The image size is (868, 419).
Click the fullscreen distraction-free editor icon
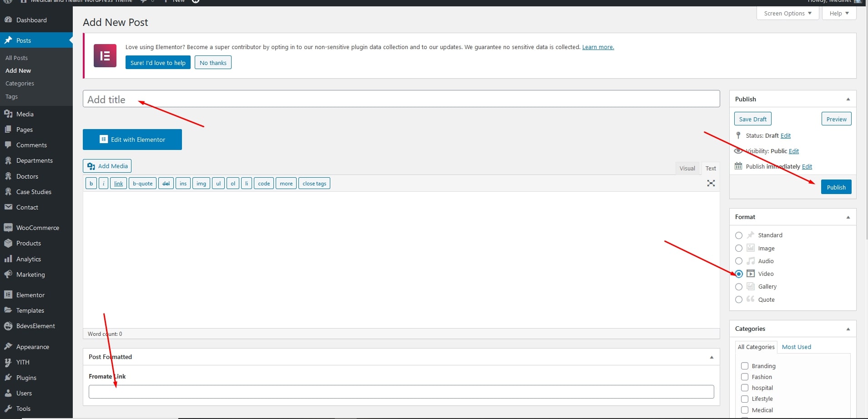tap(711, 183)
